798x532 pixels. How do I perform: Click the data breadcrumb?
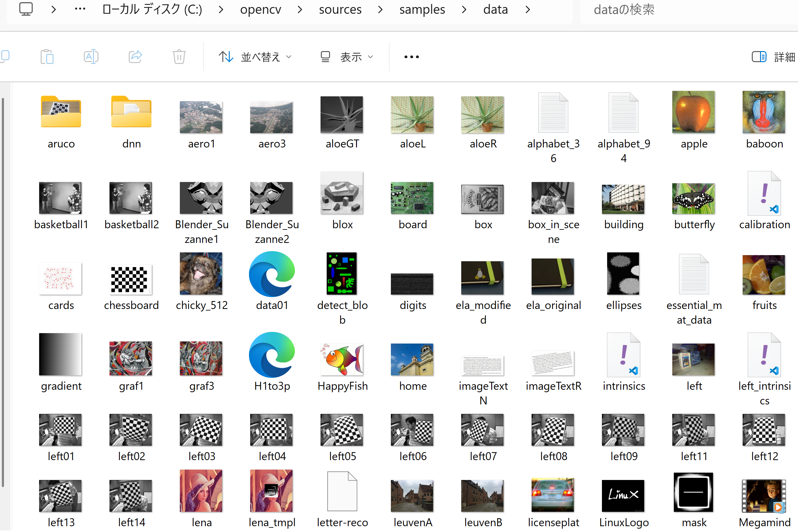pyautogui.click(x=496, y=9)
